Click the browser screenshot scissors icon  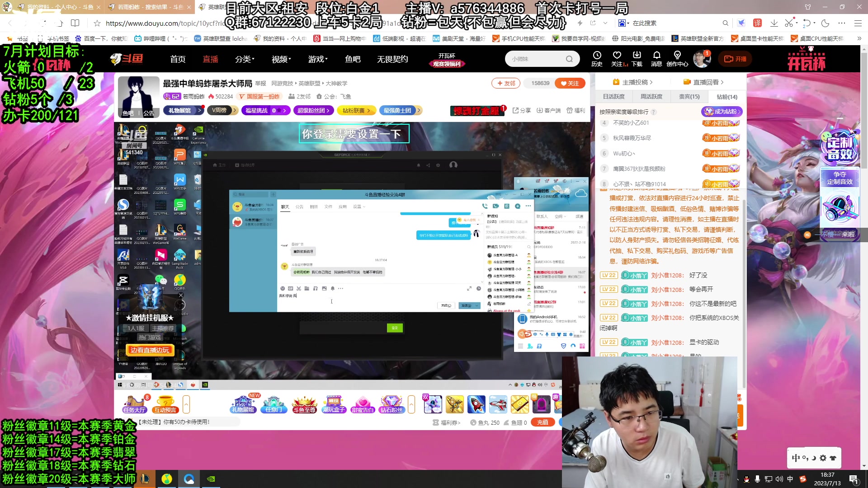(788, 23)
